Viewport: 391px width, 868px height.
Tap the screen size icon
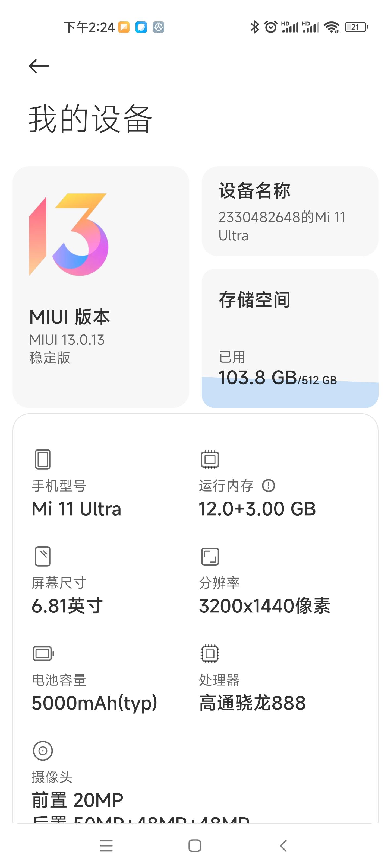(43, 556)
